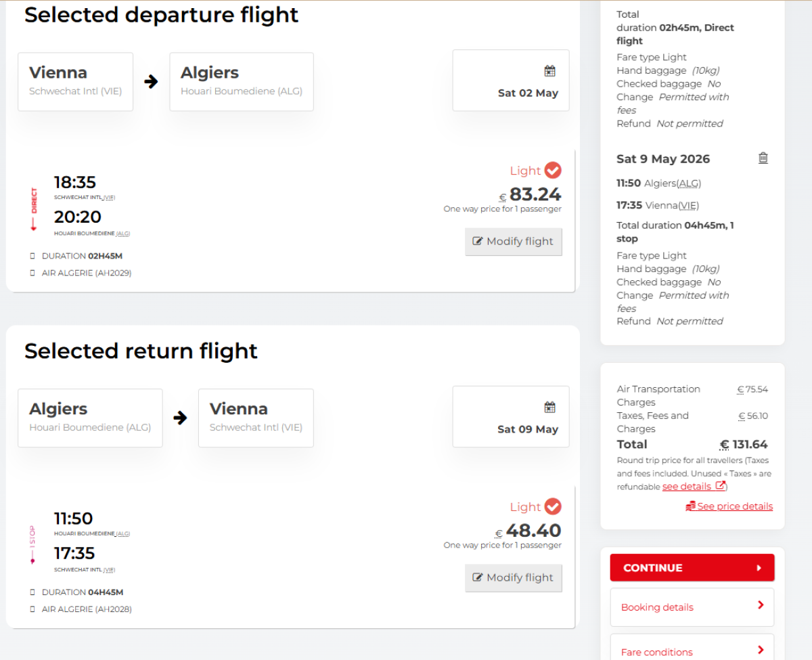812x660 pixels.
Task: Delete the Sat 9 May 2026 flight with trash icon
Action: point(763,158)
